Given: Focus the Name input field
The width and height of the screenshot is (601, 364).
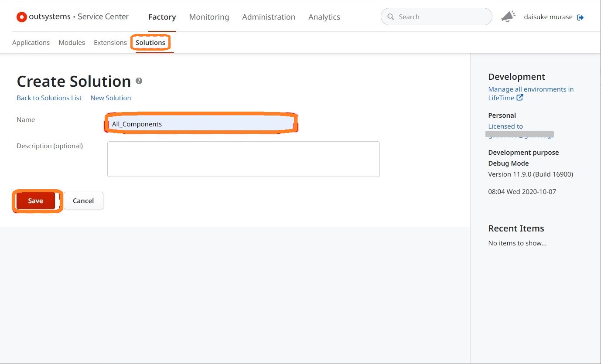Looking at the screenshot, I should (x=201, y=124).
